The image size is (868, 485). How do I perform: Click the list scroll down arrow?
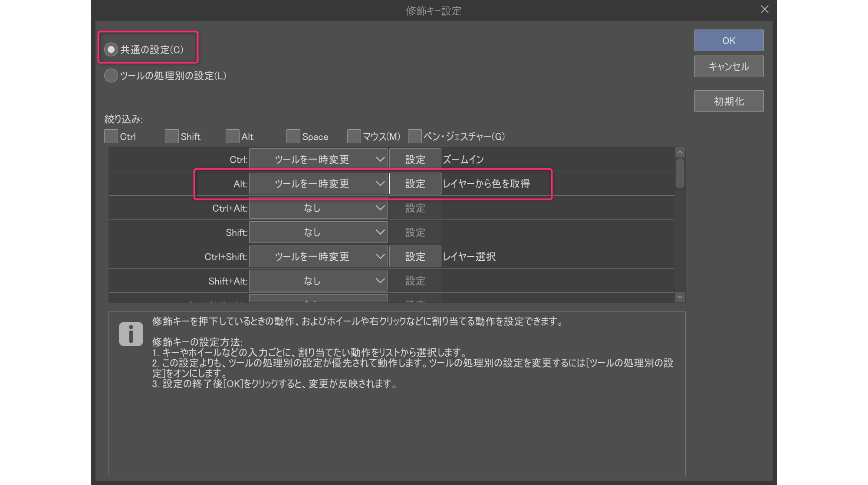click(x=680, y=297)
